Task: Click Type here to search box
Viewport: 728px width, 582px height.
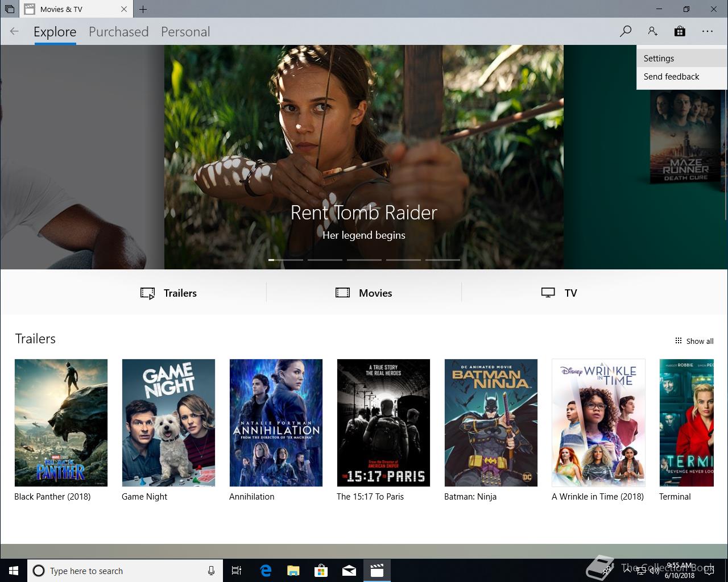Action: (125, 571)
